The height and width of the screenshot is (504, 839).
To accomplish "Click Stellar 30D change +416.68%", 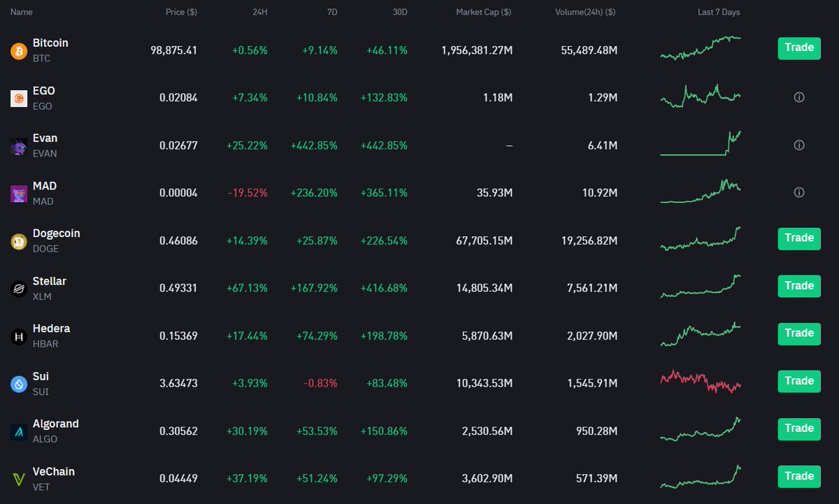I will coord(384,288).
